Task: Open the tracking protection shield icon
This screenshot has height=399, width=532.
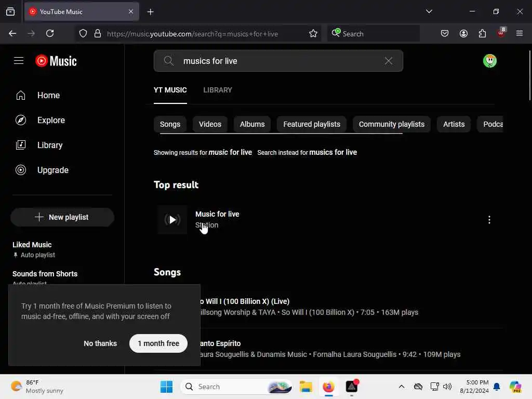Action: [83, 34]
